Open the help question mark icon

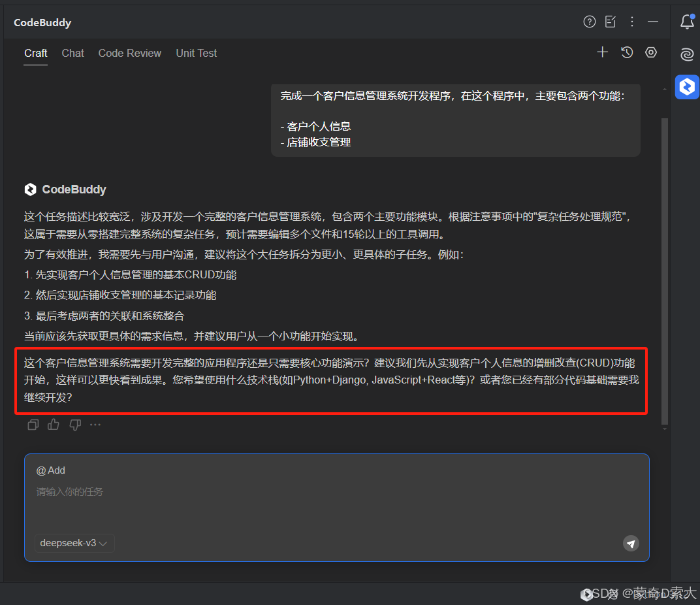point(589,22)
